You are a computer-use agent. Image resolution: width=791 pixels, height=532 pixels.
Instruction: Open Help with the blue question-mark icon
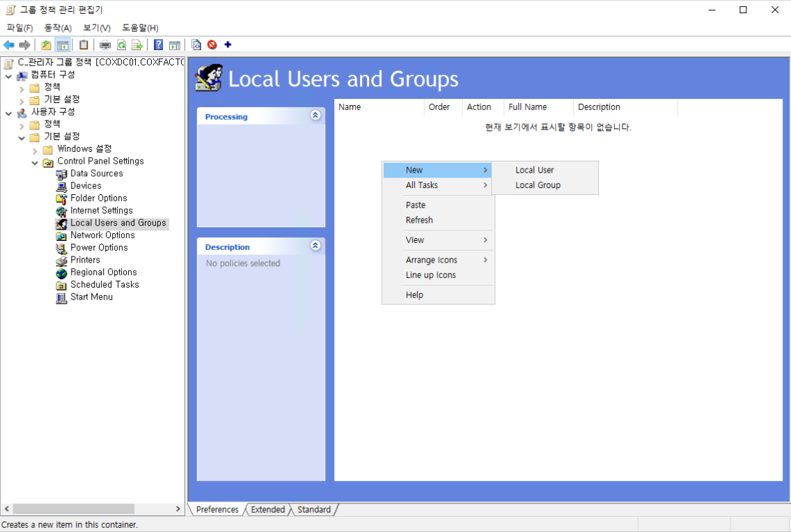(x=158, y=45)
